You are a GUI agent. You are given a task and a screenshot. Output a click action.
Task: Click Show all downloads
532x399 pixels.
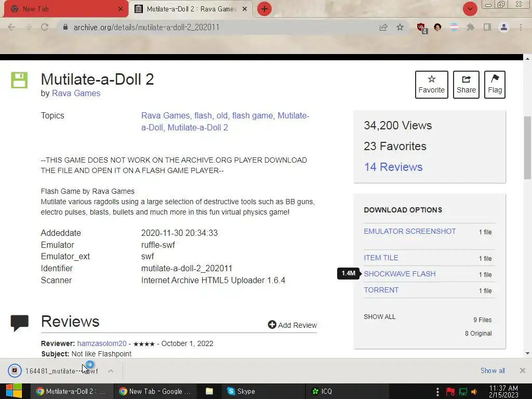(493, 370)
